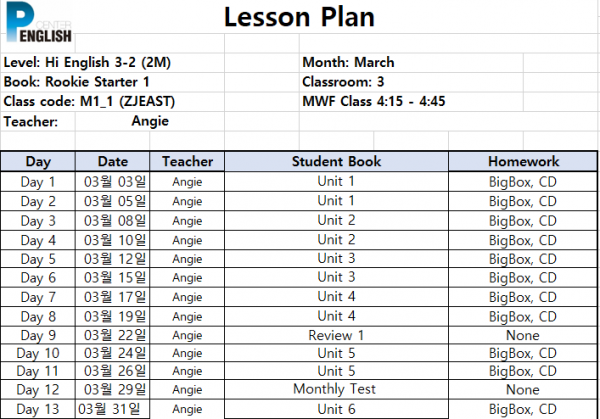Select the Level: Hi English 3-2 cell
This screenshot has height=419, width=600.
(x=112, y=62)
